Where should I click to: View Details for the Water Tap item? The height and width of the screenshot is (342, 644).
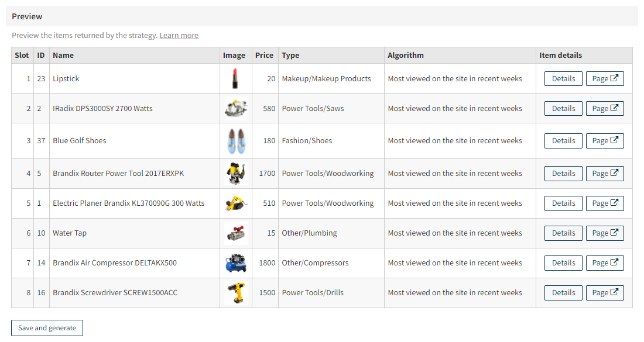563,233
